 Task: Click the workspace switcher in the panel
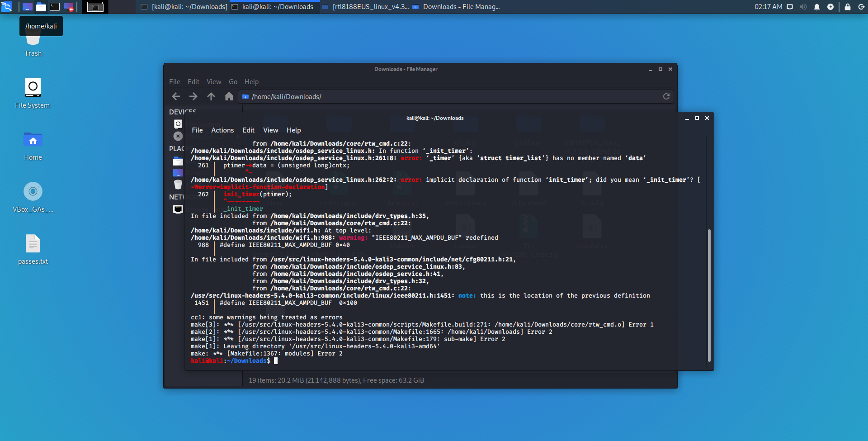[95, 7]
